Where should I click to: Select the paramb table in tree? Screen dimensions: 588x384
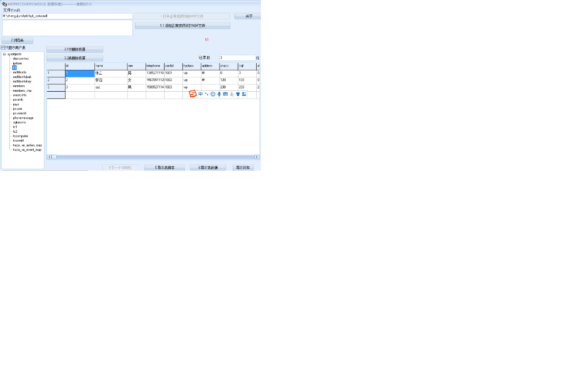[x=18, y=100]
